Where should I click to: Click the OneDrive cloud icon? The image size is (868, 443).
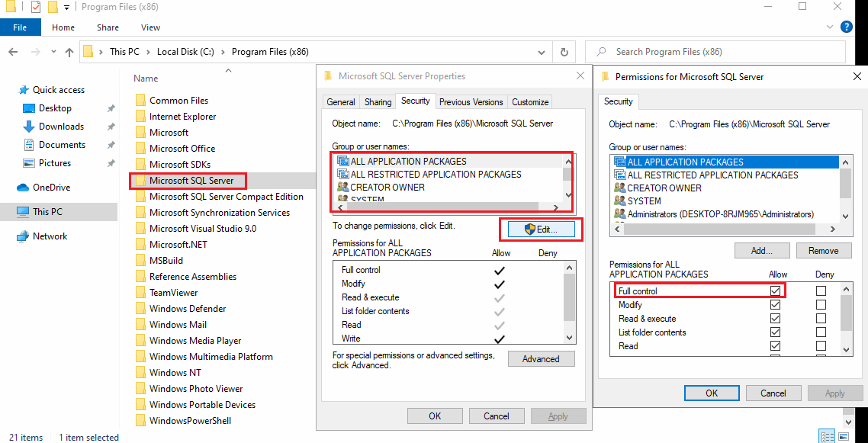pyautogui.click(x=23, y=188)
